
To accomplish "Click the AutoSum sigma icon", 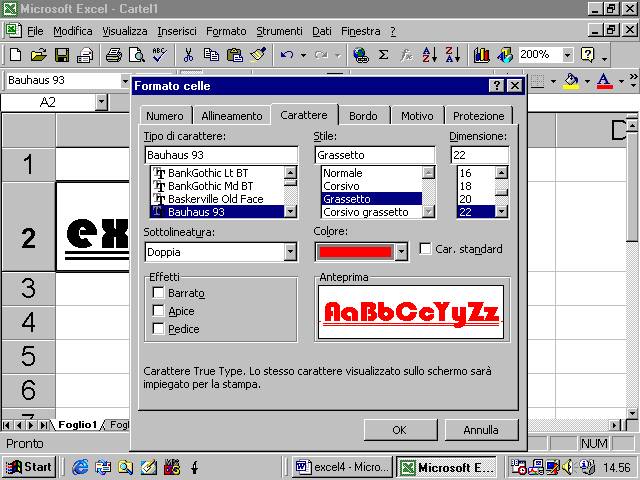I will (x=383, y=55).
